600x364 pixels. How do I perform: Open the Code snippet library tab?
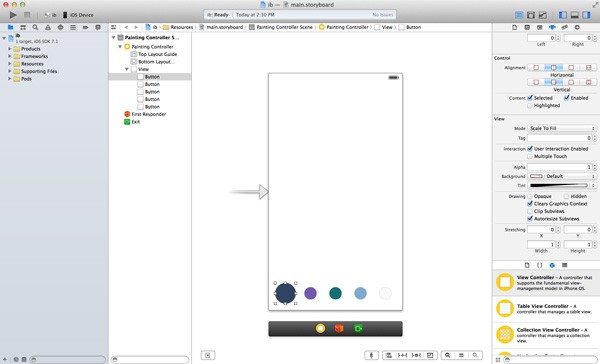pos(540,265)
